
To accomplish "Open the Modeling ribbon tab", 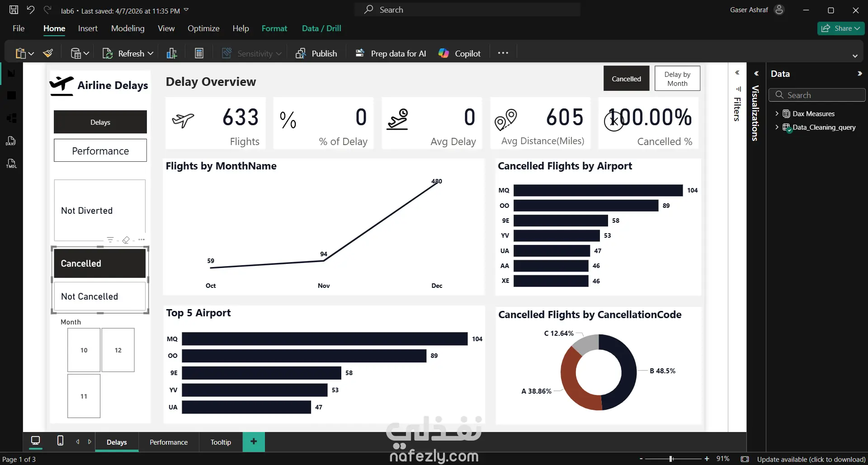I will tap(128, 28).
